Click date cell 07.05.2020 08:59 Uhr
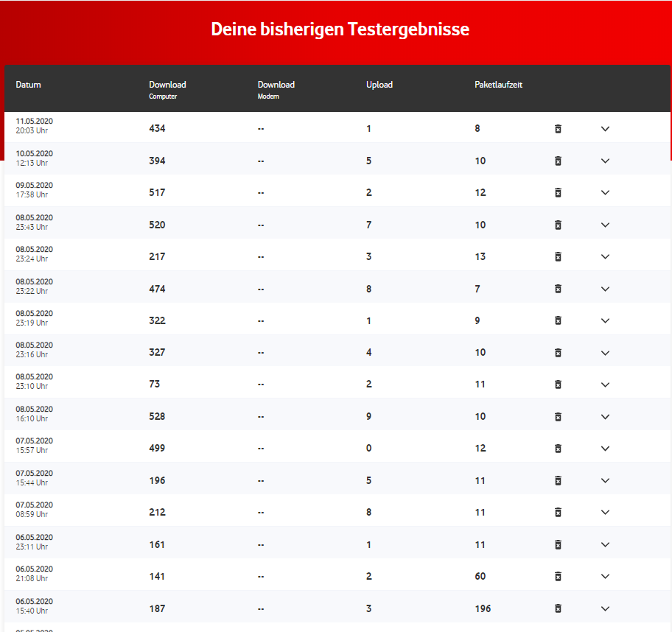 [35, 510]
